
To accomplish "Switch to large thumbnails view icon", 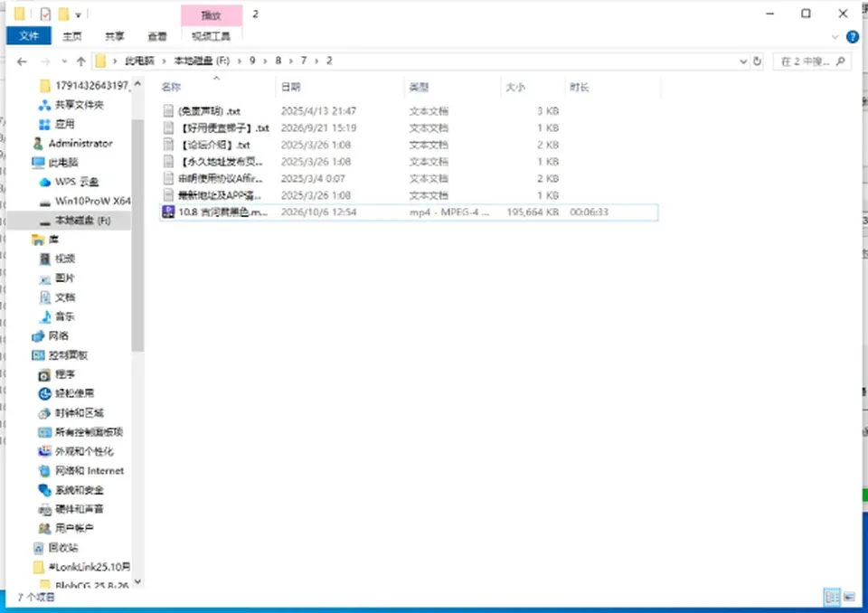I will pyautogui.click(x=849, y=597).
